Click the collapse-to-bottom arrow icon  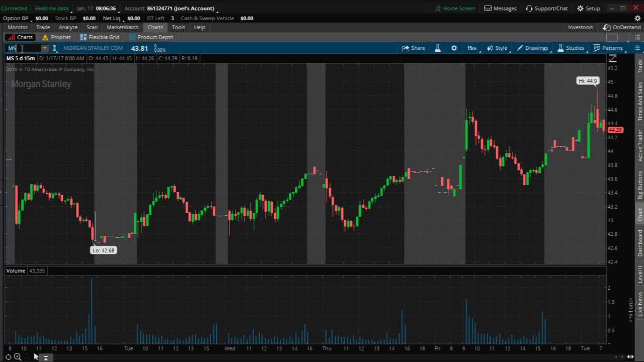pos(45,357)
